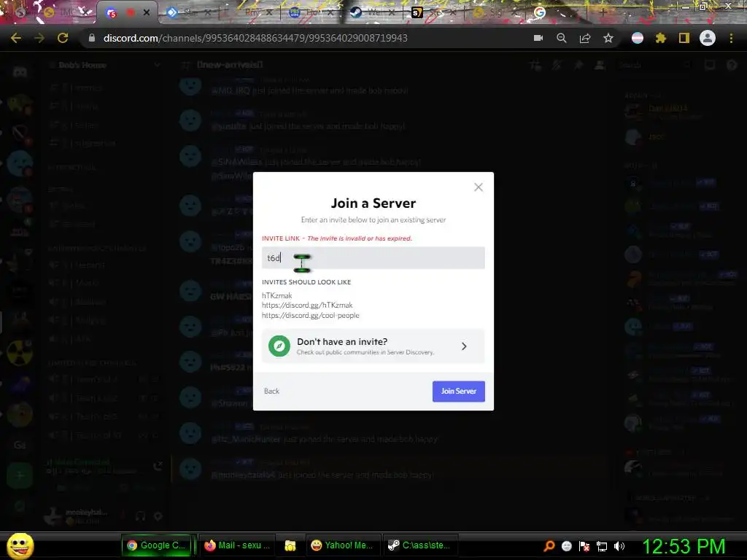Click the green compass discovery icon
Screen dimensions: 747x560
[x=279, y=346]
